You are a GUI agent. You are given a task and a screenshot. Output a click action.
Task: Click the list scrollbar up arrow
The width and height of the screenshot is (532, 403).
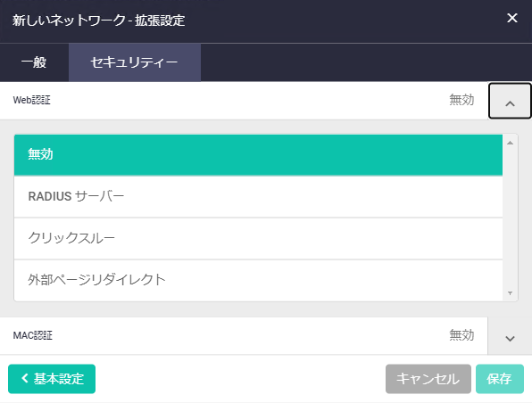click(x=510, y=143)
